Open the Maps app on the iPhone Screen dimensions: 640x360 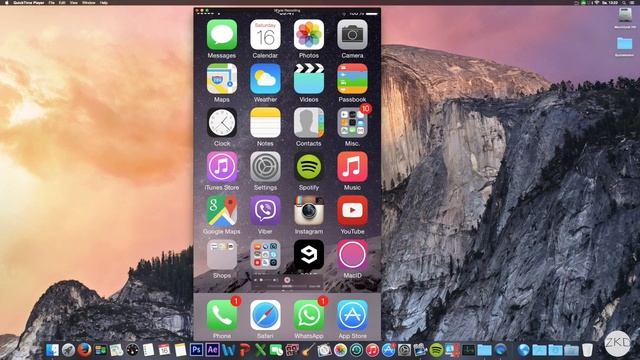[222, 79]
